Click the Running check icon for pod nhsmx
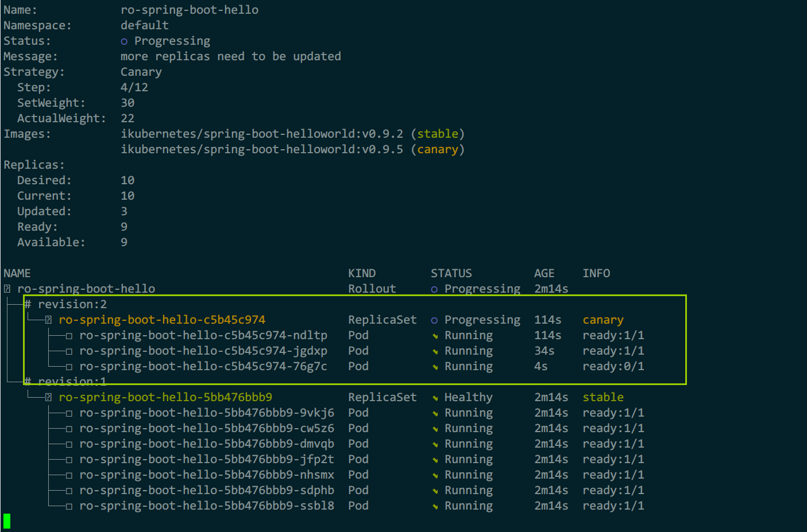Image resolution: width=807 pixels, height=532 pixels. (x=435, y=475)
